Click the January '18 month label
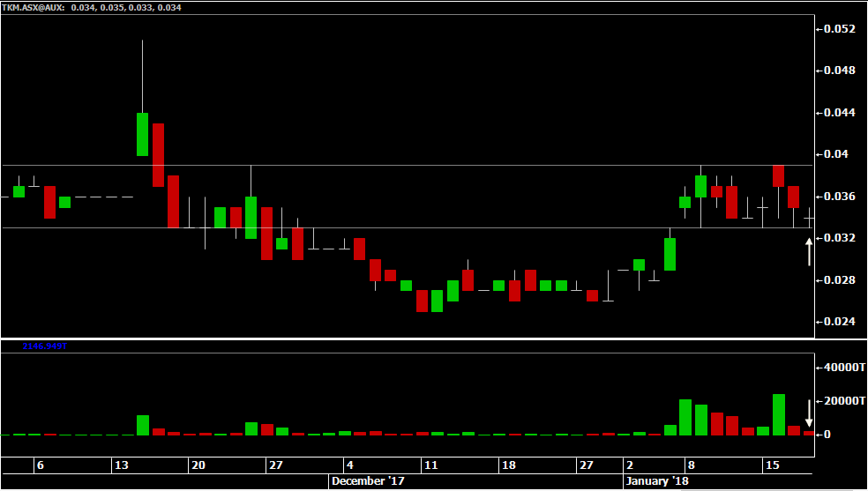 pos(657,481)
